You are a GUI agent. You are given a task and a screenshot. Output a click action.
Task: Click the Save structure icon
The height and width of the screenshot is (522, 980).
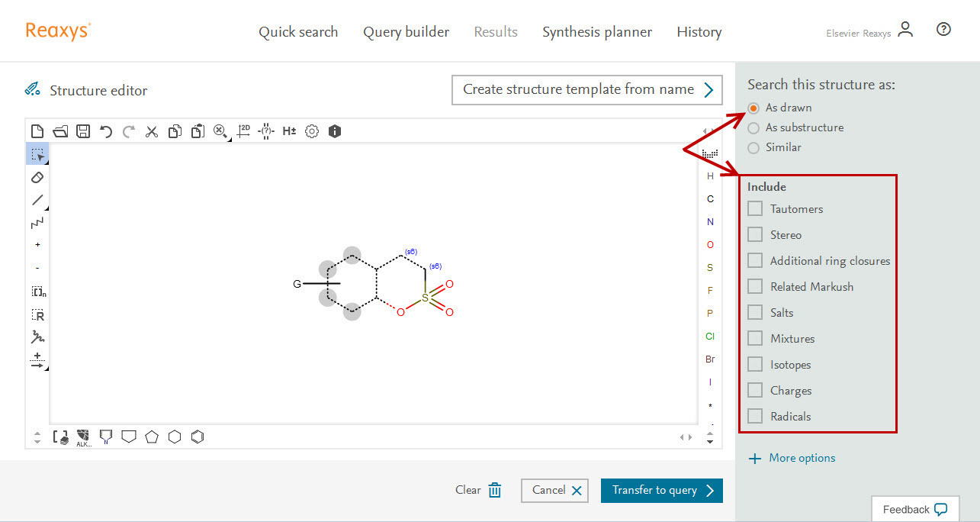83,131
